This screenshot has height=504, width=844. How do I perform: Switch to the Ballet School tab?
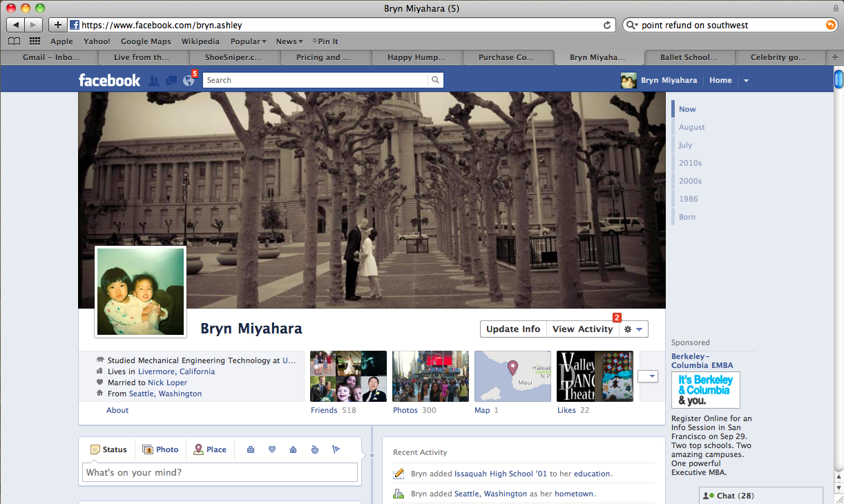click(689, 57)
